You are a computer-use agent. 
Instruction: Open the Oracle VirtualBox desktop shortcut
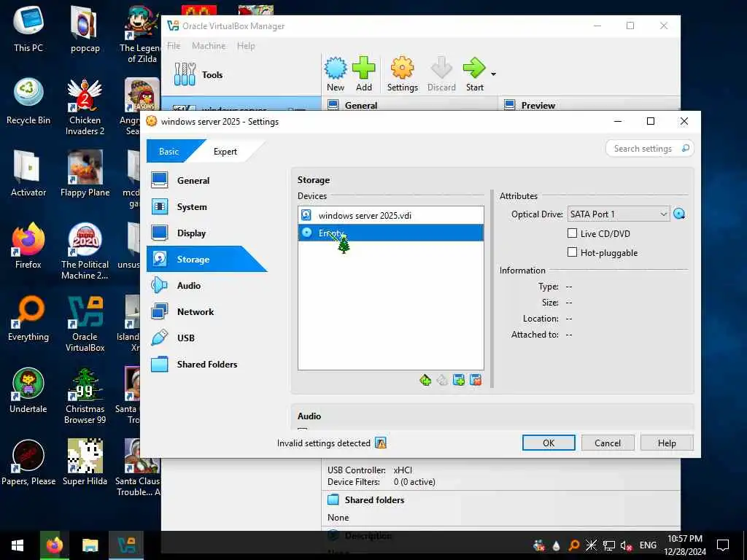coord(85,324)
